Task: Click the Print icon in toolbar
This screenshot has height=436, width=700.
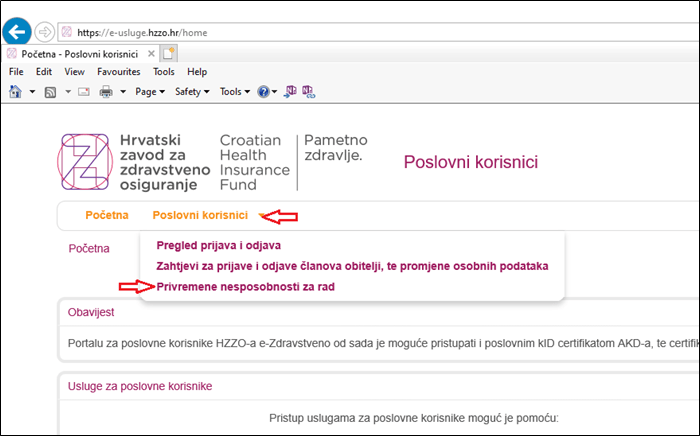Action: pyautogui.click(x=105, y=92)
